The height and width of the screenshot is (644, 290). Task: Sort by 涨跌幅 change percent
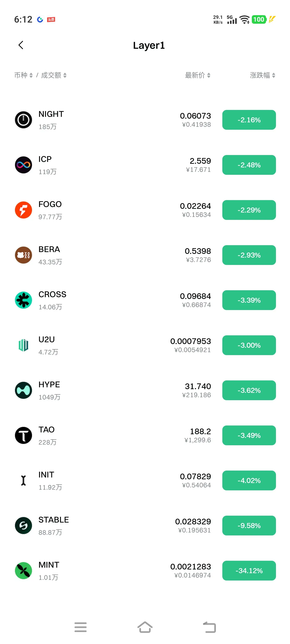(262, 75)
